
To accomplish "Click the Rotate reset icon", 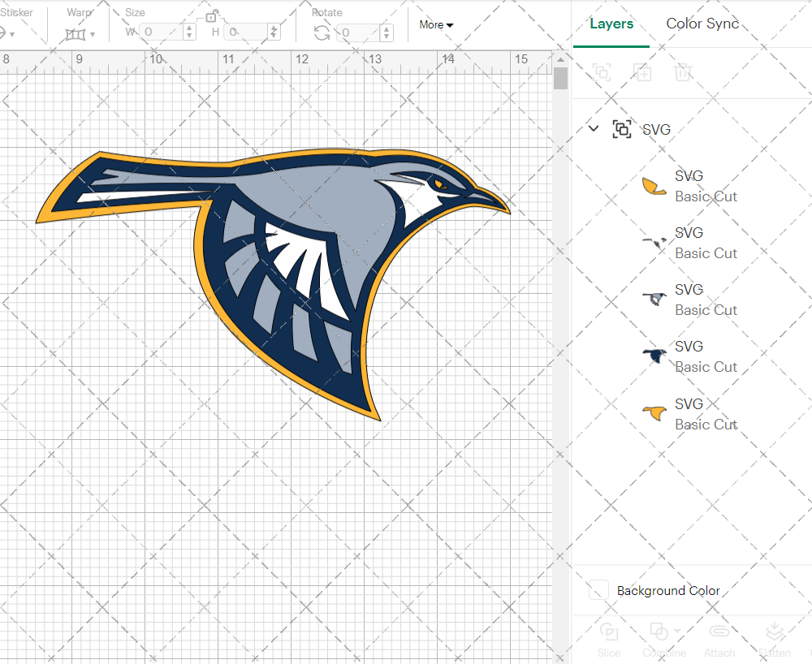I will pos(322,31).
